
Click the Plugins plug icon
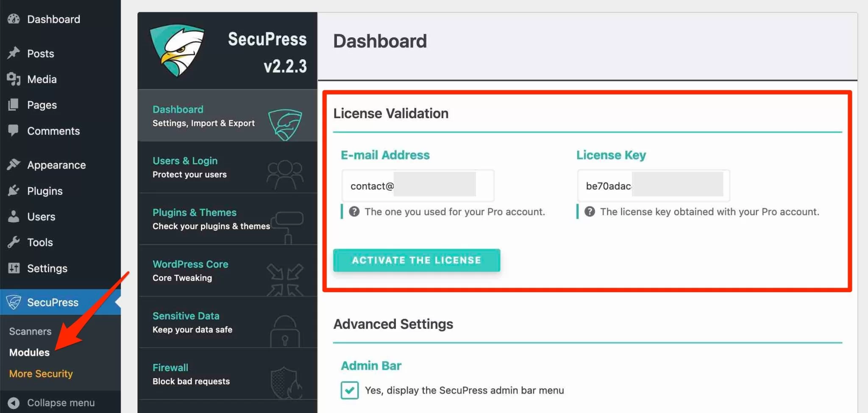click(14, 191)
